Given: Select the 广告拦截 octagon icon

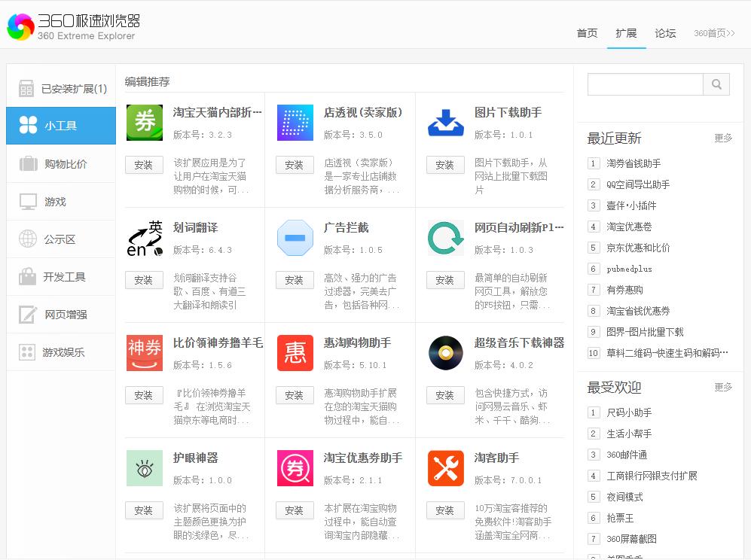Looking at the screenshot, I should pyautogui.click(x=294, y=238).
